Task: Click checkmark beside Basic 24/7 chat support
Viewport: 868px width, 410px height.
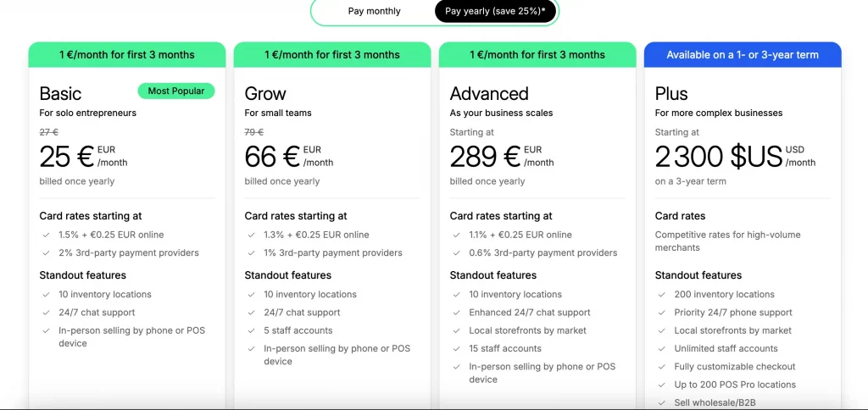Action: click(x=46, y=313)
